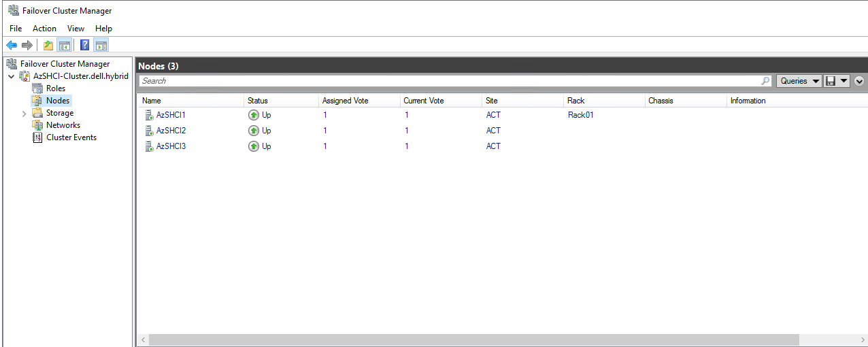Expand the Storage tree node
This screenshot has width=868, height=347.
pos(24,114)
